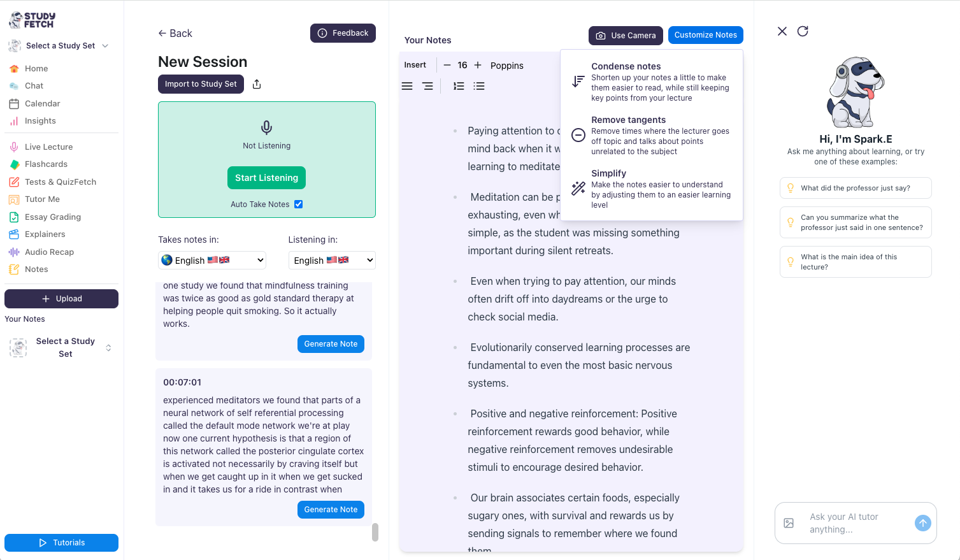Select the Tests & QuizFetch icon
The width and height of the screenshot is (960, 560).
click(14, 182)
